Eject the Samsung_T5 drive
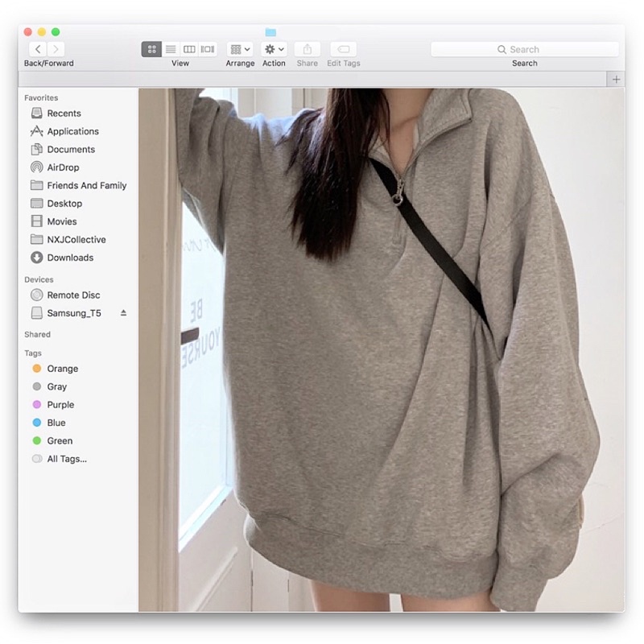644x644 pixels. tap(123, 312)
